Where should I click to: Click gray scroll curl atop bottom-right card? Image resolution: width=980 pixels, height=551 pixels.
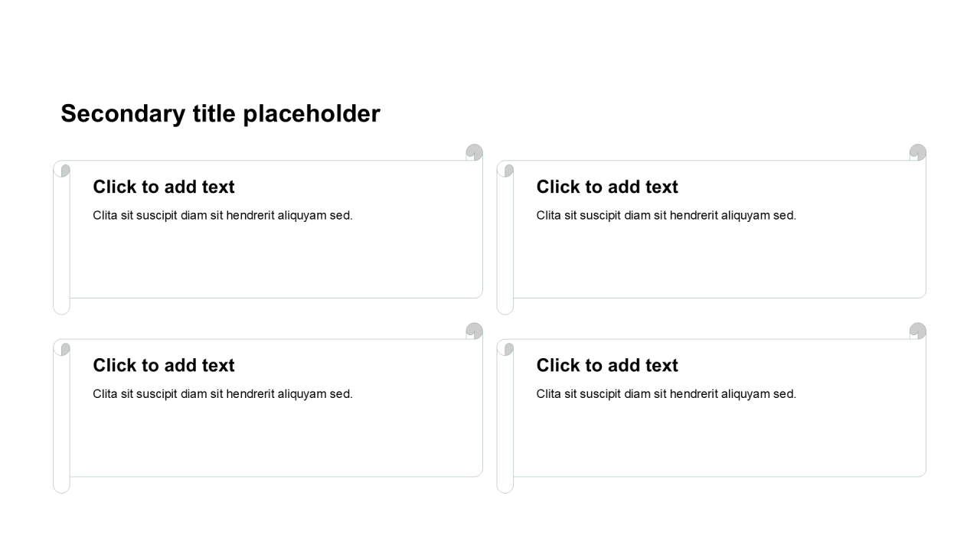[918, 331]
